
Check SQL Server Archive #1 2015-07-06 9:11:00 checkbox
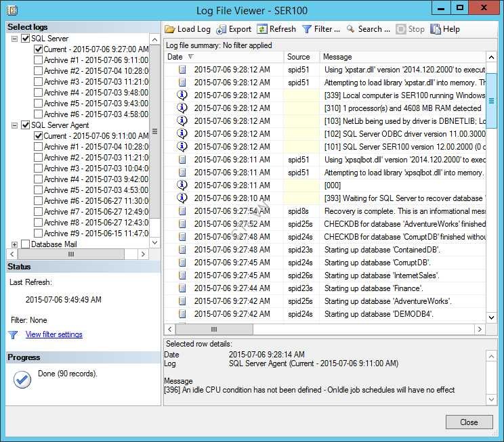(38, 60)
